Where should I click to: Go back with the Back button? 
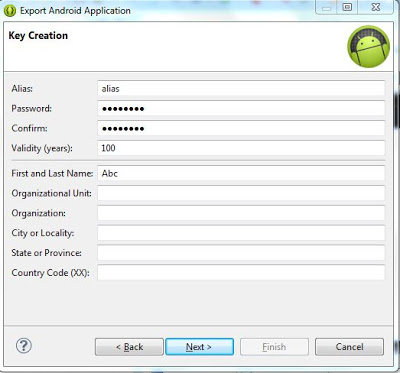[129, 347]
